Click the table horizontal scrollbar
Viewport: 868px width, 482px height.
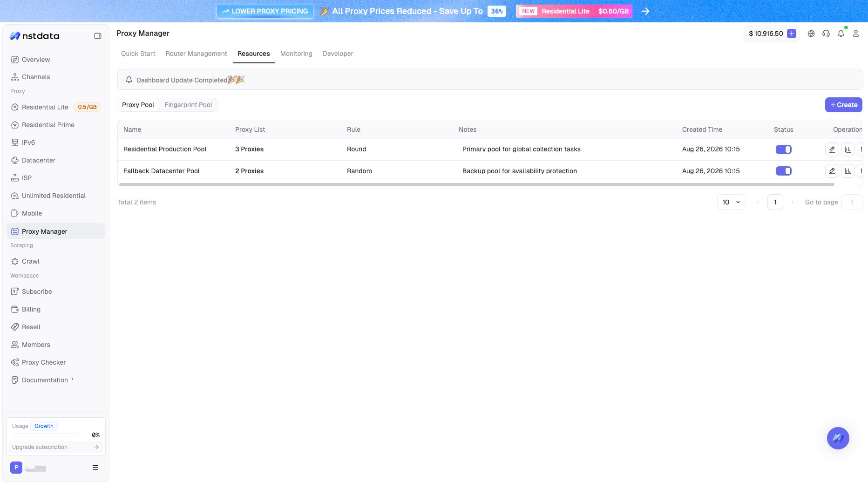[x=476, y=184]
